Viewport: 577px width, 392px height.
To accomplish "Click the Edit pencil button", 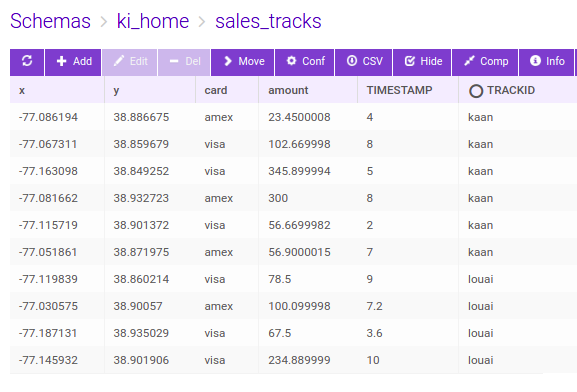I will tap(130, 62).
